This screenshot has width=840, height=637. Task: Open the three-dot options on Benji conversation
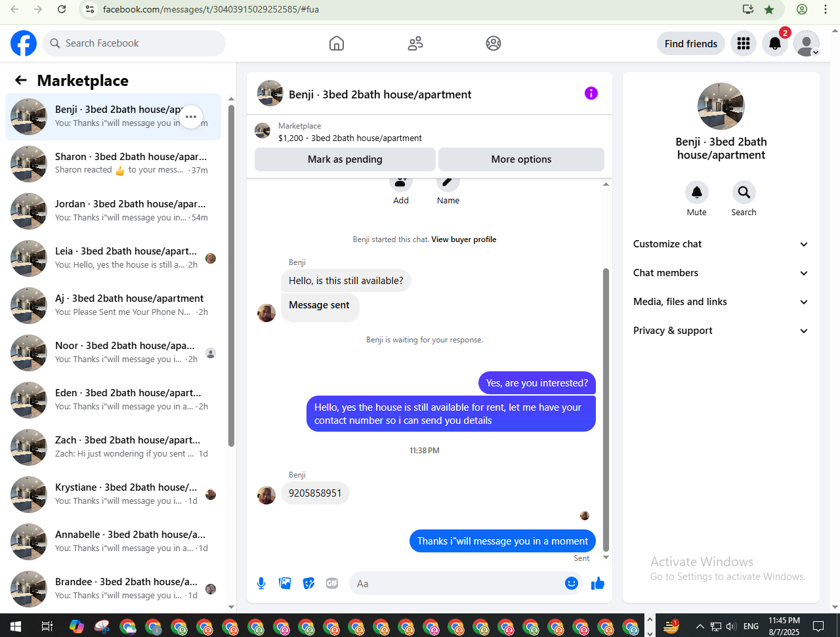point(191,117)
